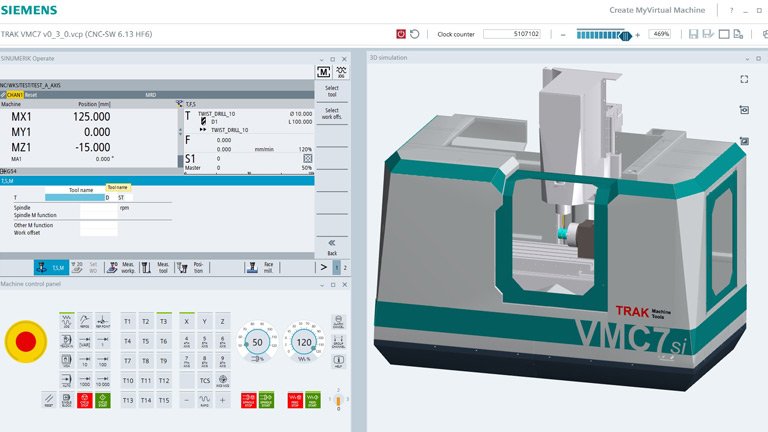Screen dimensions: 768x432
Task: Select the Set WO softkey
Action: click(87, 267)
